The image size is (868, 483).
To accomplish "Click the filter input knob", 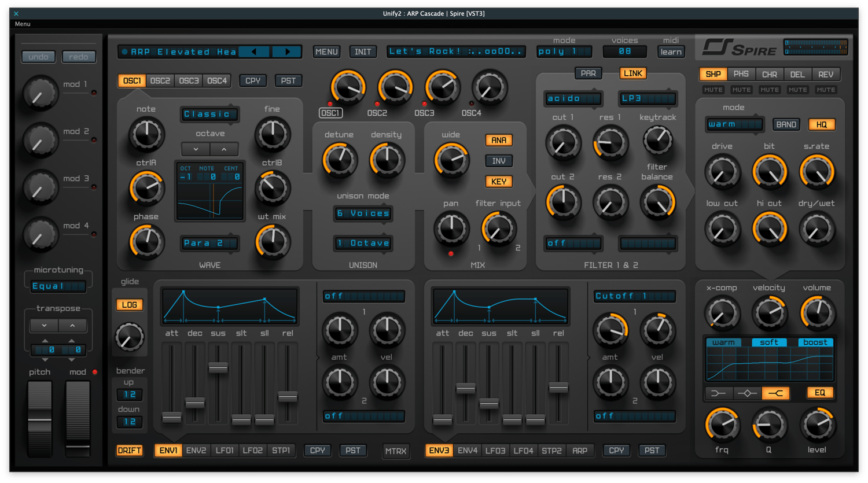I will (498, 228).
